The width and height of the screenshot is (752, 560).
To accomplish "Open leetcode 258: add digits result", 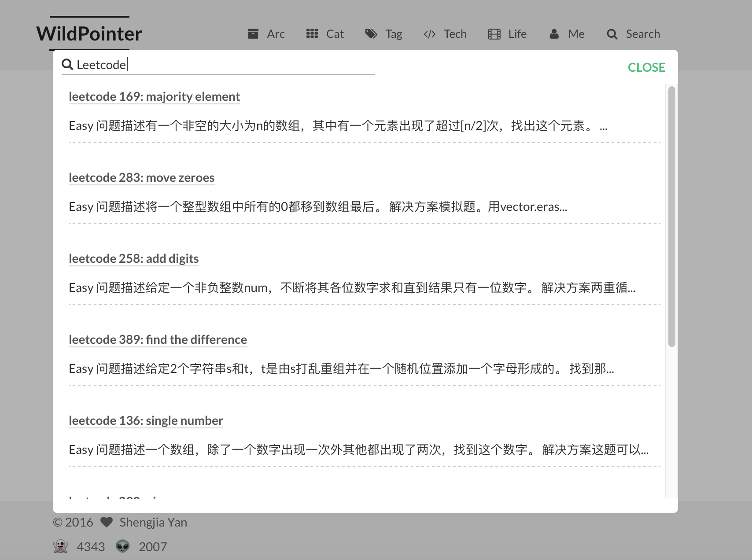I will (134, 258).
